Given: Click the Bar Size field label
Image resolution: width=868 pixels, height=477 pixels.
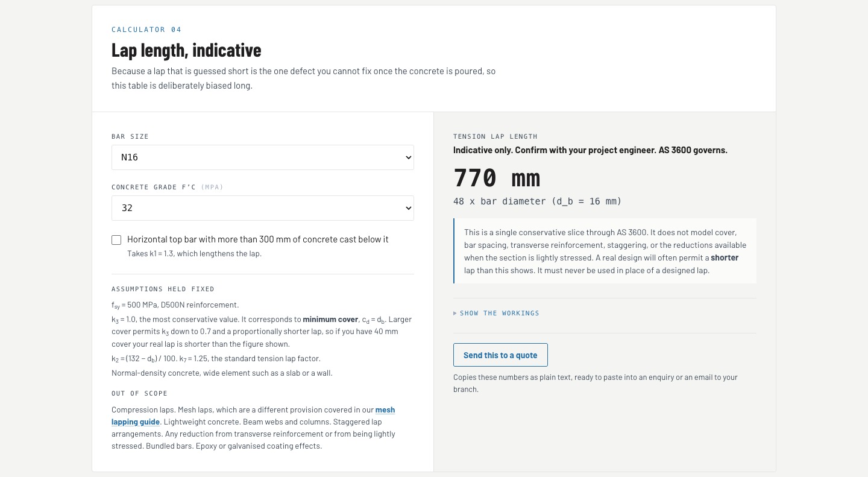Looking at the screenshot, I should pyautogui.click(x=130, y=136).
